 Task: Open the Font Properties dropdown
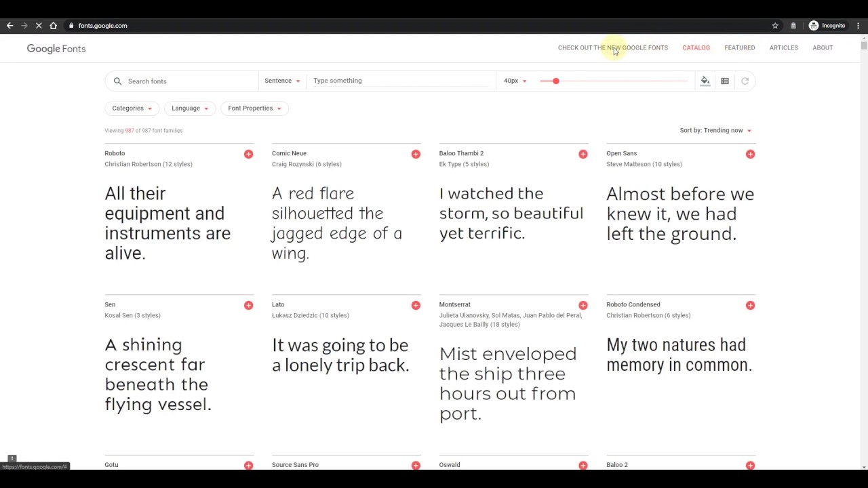[254, 108]
